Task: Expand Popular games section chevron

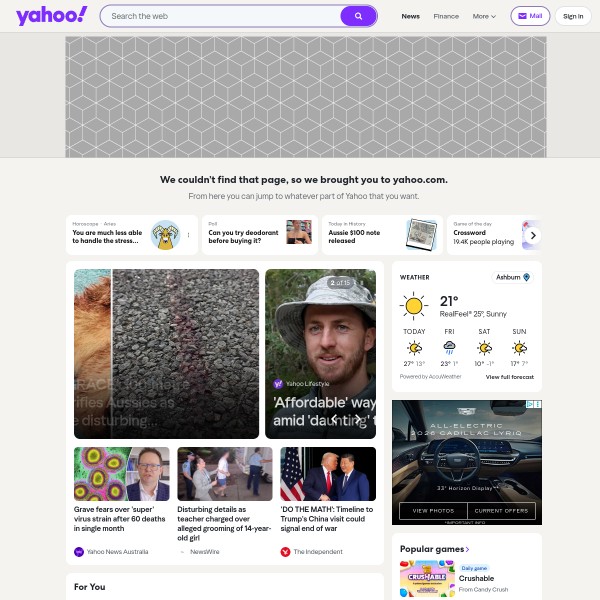Action: pos(467,549)
